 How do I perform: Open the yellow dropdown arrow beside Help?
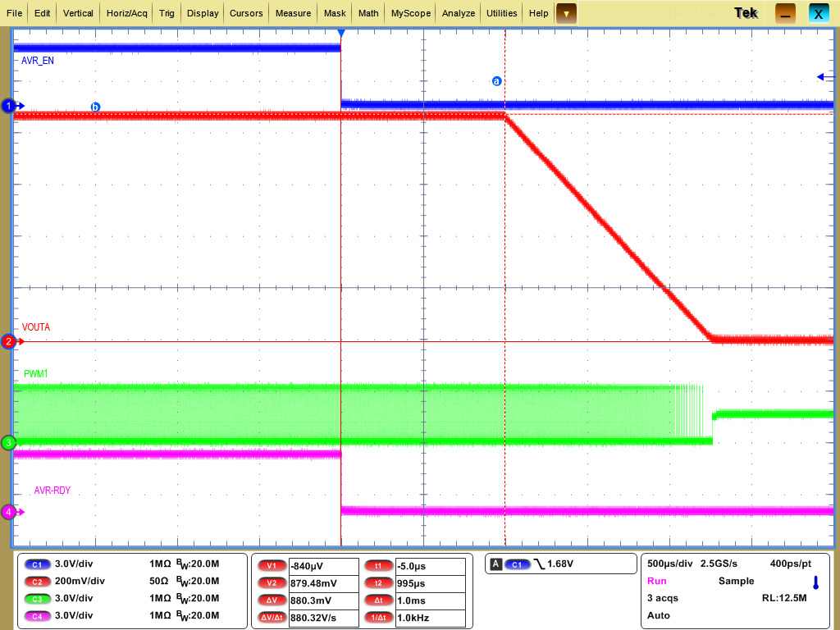567,13
